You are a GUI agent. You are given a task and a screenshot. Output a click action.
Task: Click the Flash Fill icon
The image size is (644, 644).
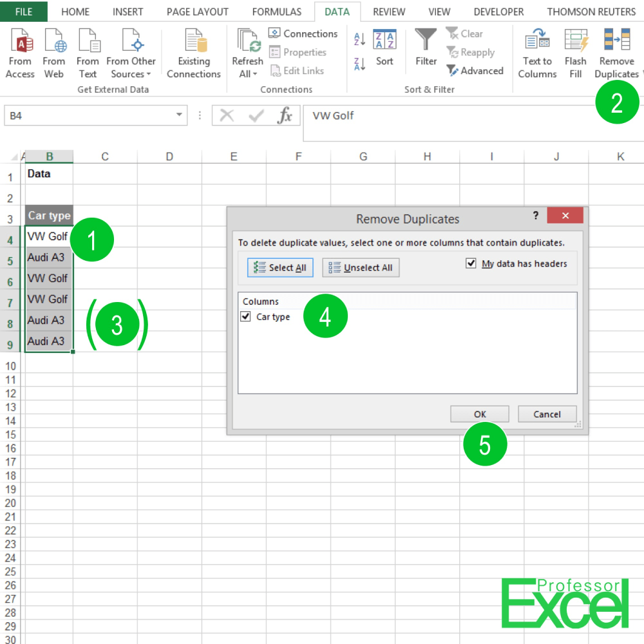point(576,40)
